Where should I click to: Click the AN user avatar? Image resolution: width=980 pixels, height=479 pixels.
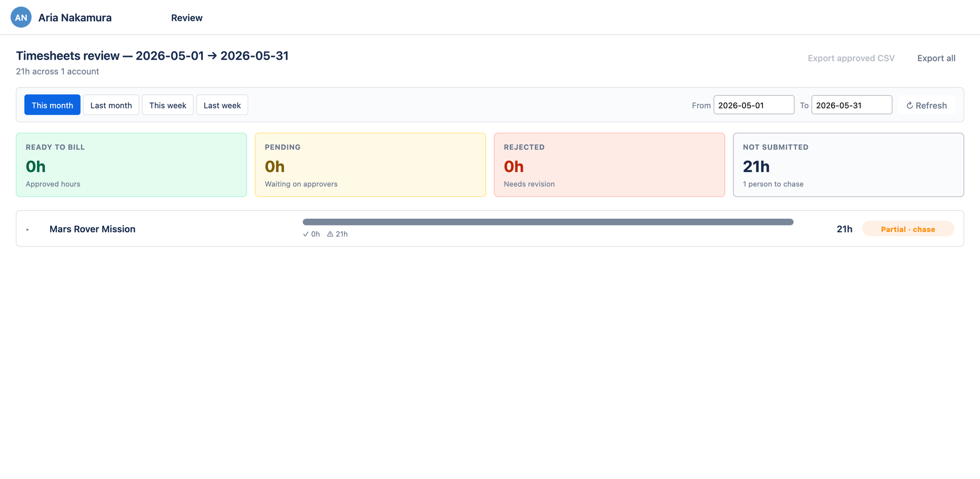(x=21, y=18)
